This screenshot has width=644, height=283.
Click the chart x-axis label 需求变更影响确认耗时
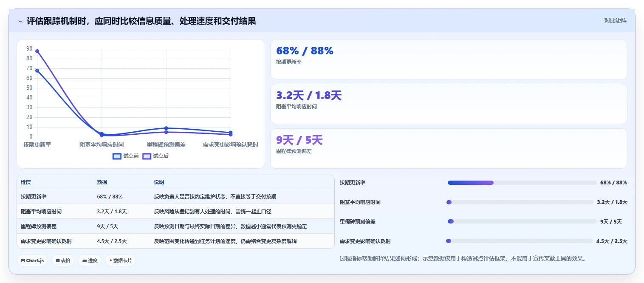point(230,144)
